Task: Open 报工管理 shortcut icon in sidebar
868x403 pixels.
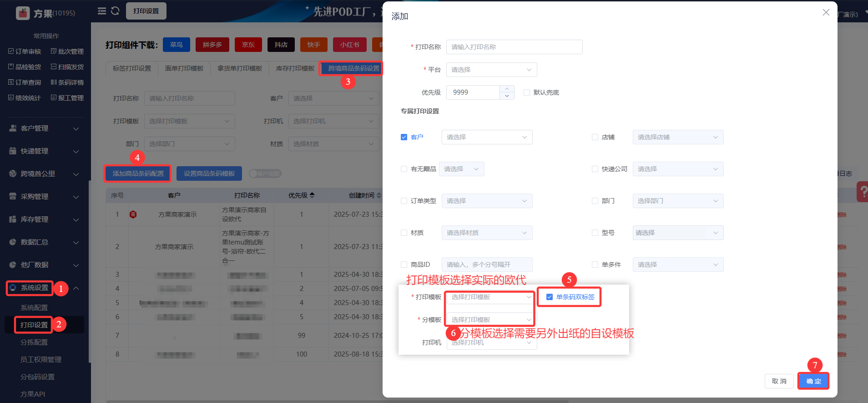Action: 54,97
